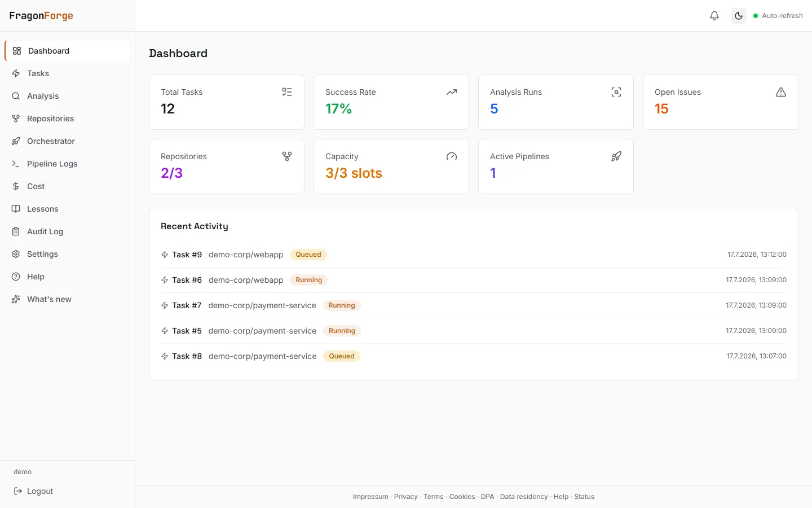Screen dimensions: 812x508
Task: Navigate to the Orchestrator label
Action: click(x=51, y=141)
